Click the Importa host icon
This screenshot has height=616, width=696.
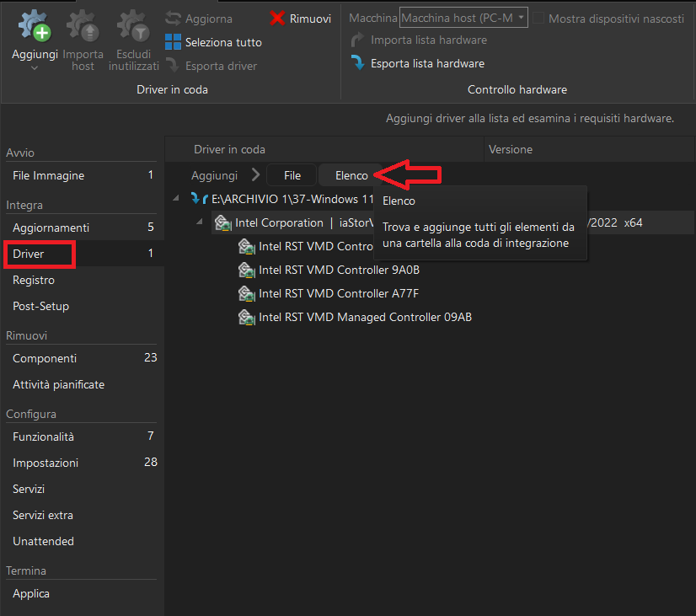83,26
